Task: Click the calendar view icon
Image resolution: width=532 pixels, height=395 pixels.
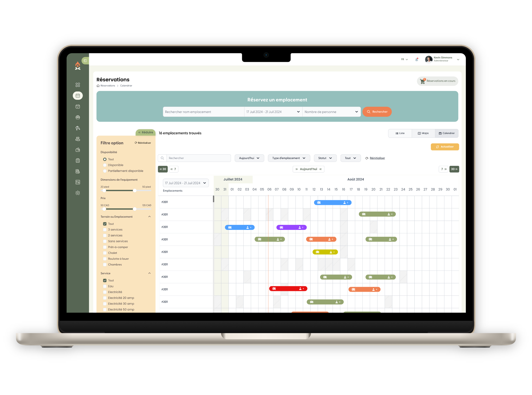Action: (x=446, y=133)
